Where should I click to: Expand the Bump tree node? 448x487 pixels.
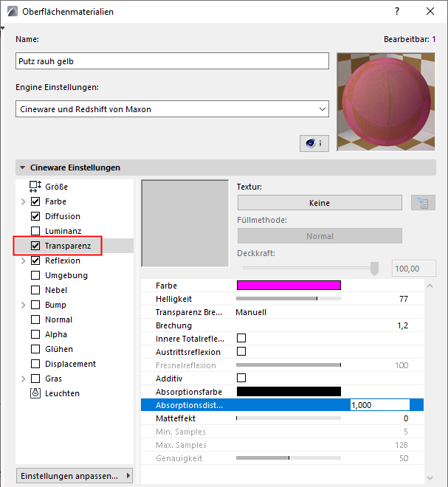coord(23,305)
